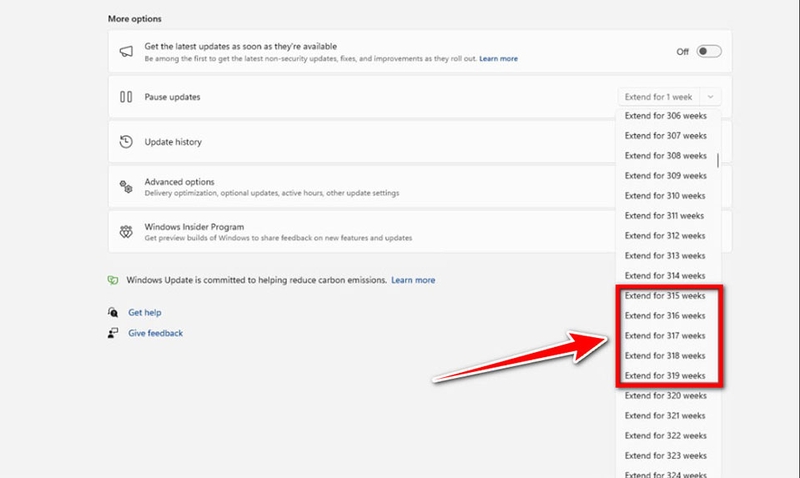The width and height of the screenshot is (800, 478).
Task: Click the Get help icon
Action: pos(113,312)
